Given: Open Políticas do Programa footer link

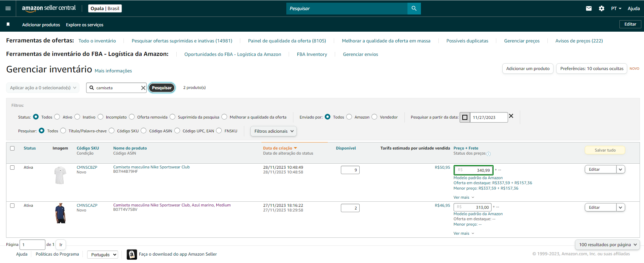Looking at the screenshot, I should point(57,254).
